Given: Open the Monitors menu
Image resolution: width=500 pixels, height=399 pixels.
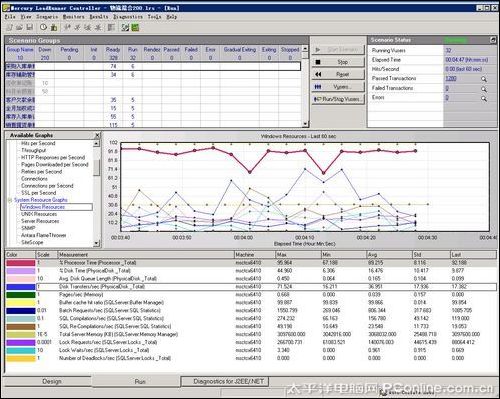Looking at the screenshot, I should [74, 17].
